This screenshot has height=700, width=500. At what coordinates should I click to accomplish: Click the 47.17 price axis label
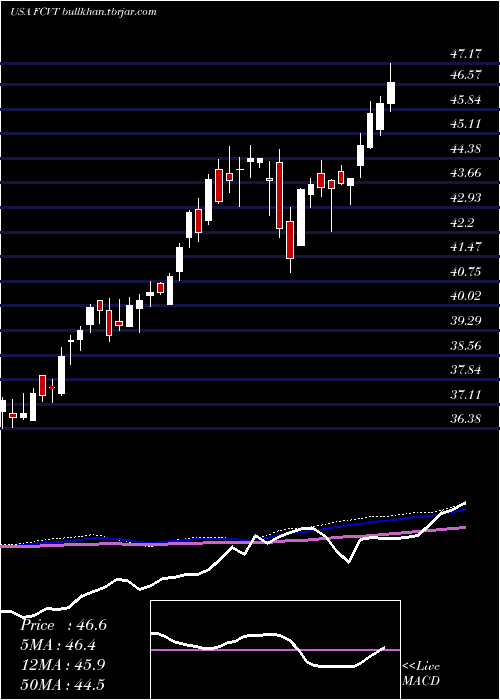tap(466, 54)
